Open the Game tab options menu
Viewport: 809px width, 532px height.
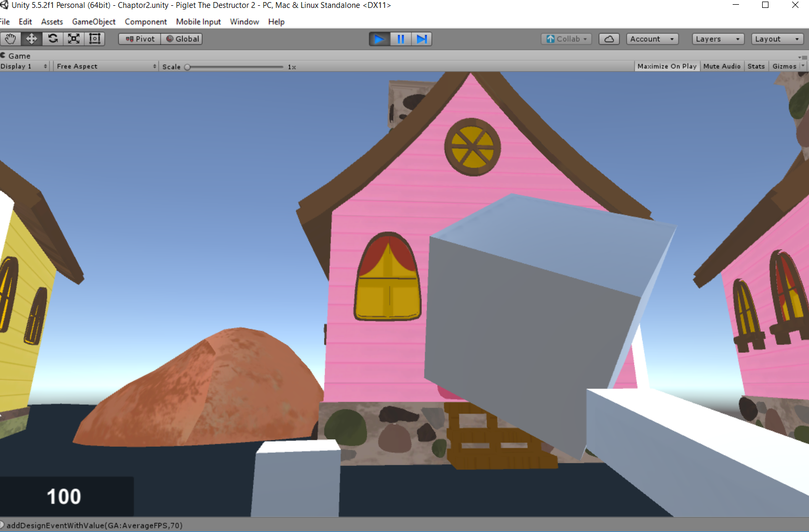[x=803, y=57]
